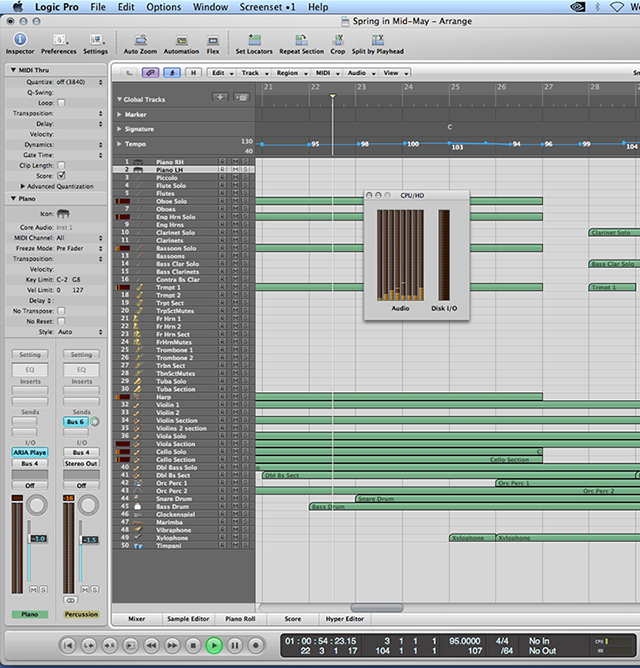Open the Hyper Editor tab
The image size is (640, 668).
pyautogui.click(x=345, y=619)
